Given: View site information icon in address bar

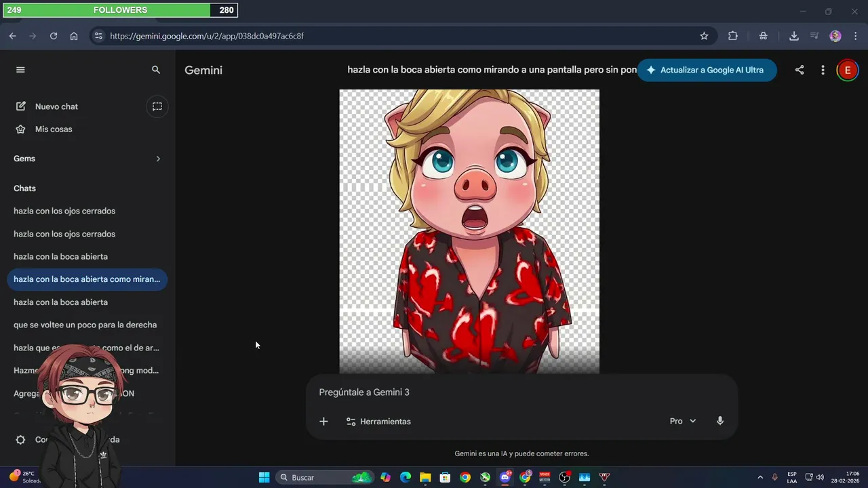Looking at the screenshot, I should (x=99, y=36).
